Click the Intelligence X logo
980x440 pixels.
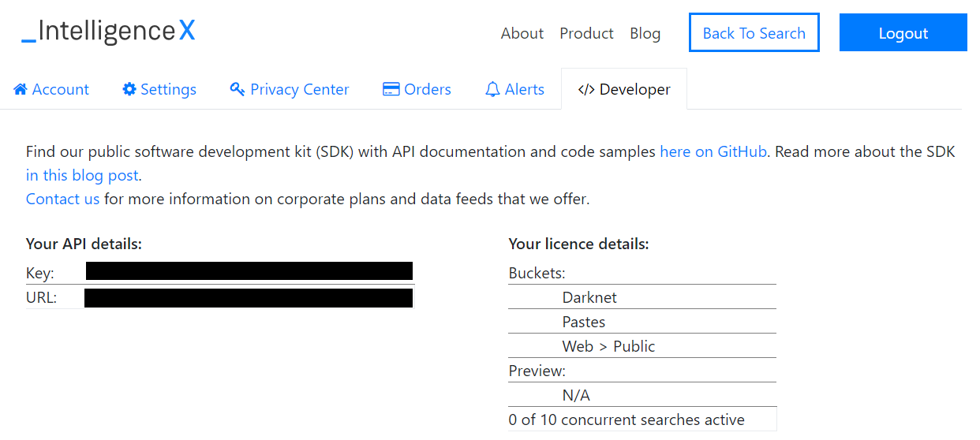108,32
